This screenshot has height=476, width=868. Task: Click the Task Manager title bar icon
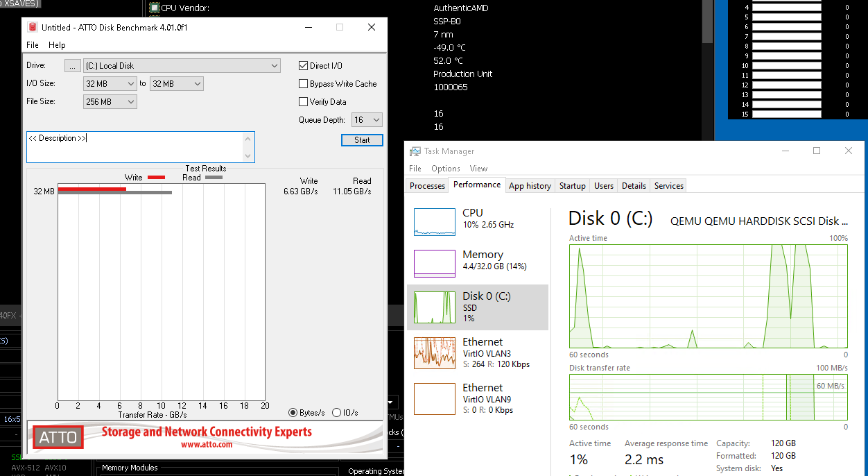tap(415, 151)
